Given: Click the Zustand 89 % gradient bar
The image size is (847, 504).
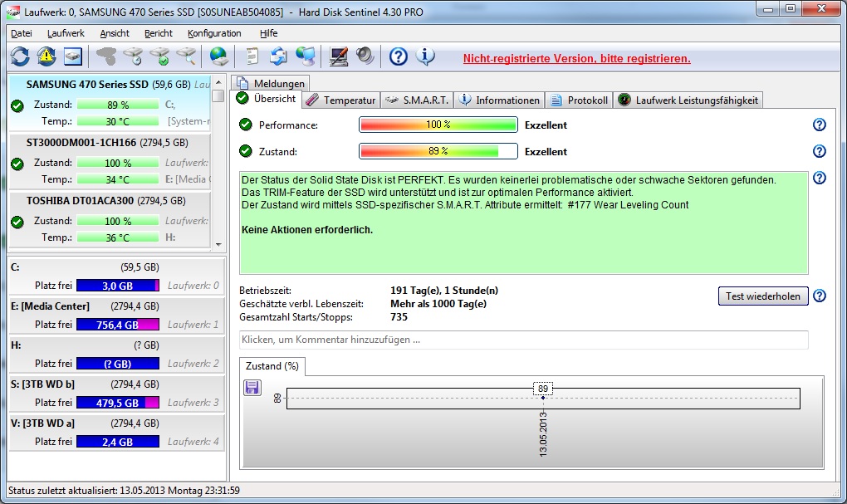Looking at the screenshot, I should [x=438, y=151].
